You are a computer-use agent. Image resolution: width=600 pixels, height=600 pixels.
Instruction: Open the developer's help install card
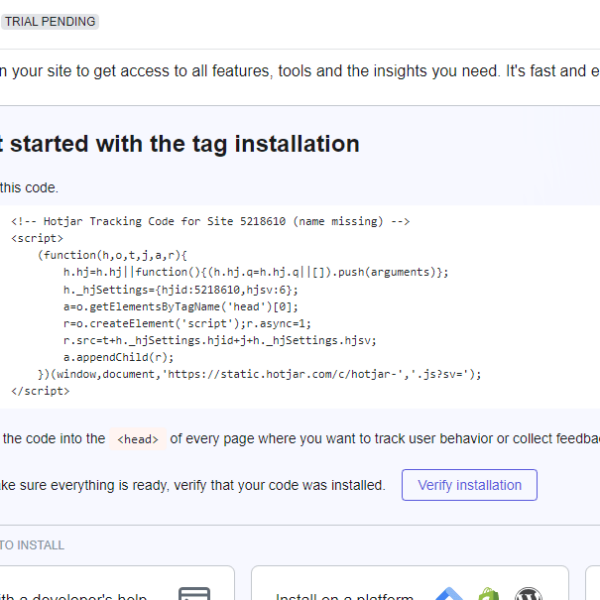115,583
